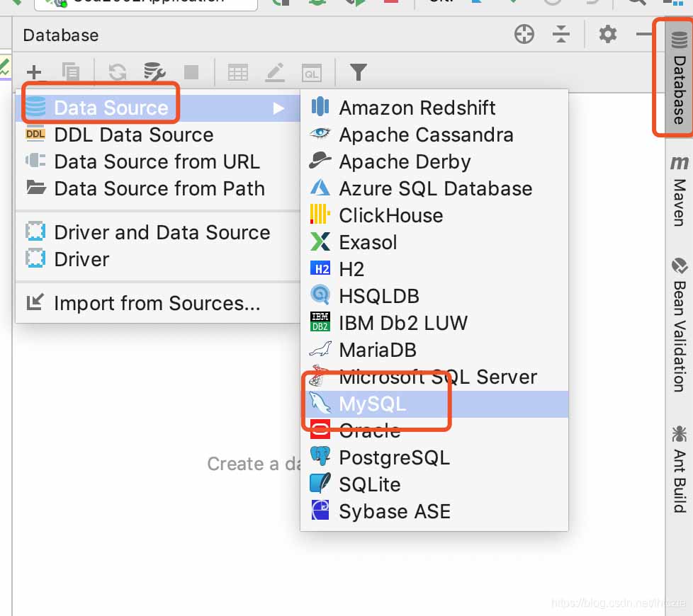Click the stop square icon
The image size is (693, 616).
tap(191, 72)
